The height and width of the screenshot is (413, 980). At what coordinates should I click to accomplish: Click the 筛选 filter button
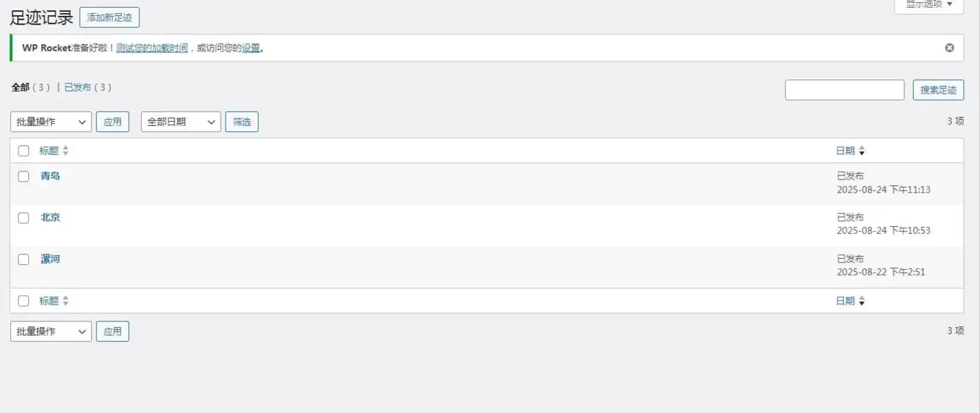(242, 122)
